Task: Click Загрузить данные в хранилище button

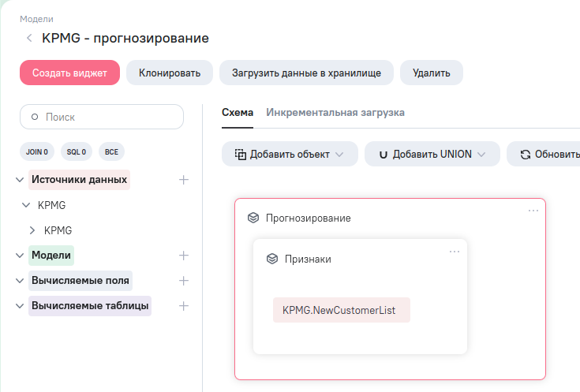Action: pyautogui.click(x=306, y=73)
